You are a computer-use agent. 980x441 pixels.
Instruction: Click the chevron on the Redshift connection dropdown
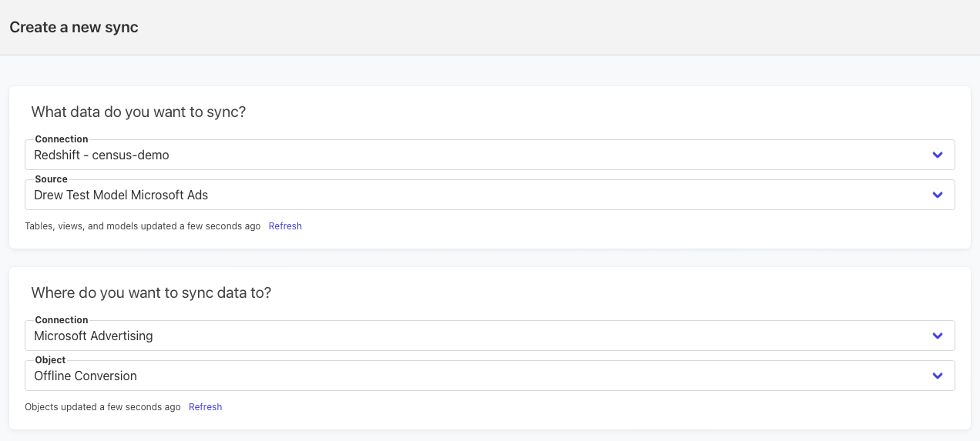point(937,155)
